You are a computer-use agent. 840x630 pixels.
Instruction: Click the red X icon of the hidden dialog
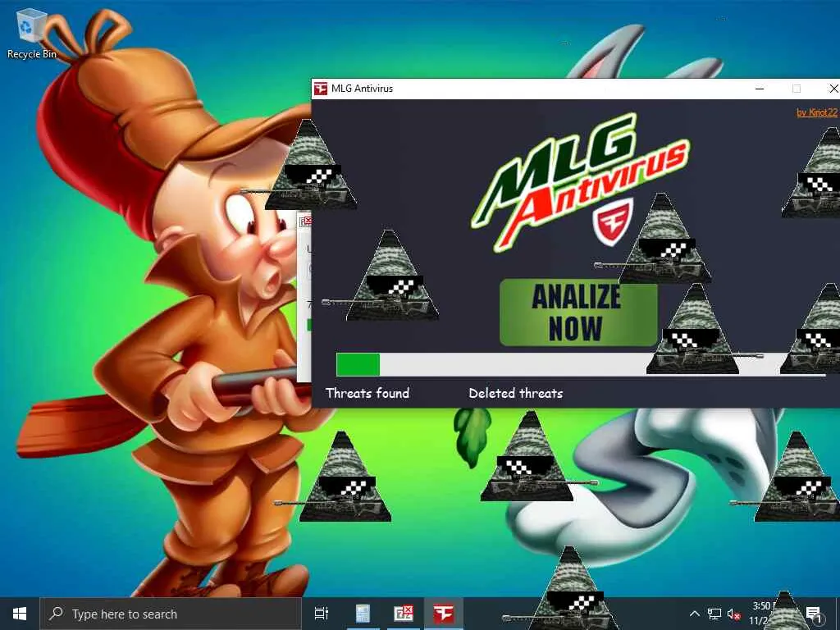click(305, 221)
